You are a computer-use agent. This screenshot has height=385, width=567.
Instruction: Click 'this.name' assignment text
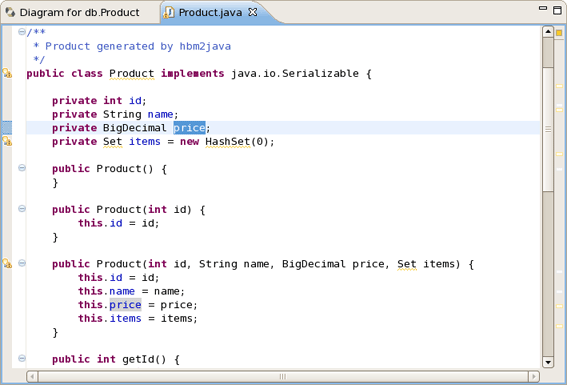106,291
